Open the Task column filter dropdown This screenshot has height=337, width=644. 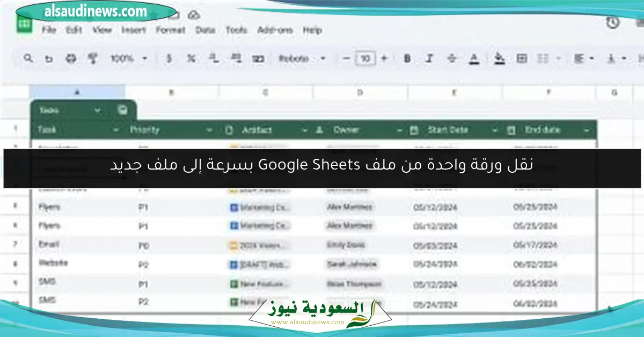pos(116,130)
